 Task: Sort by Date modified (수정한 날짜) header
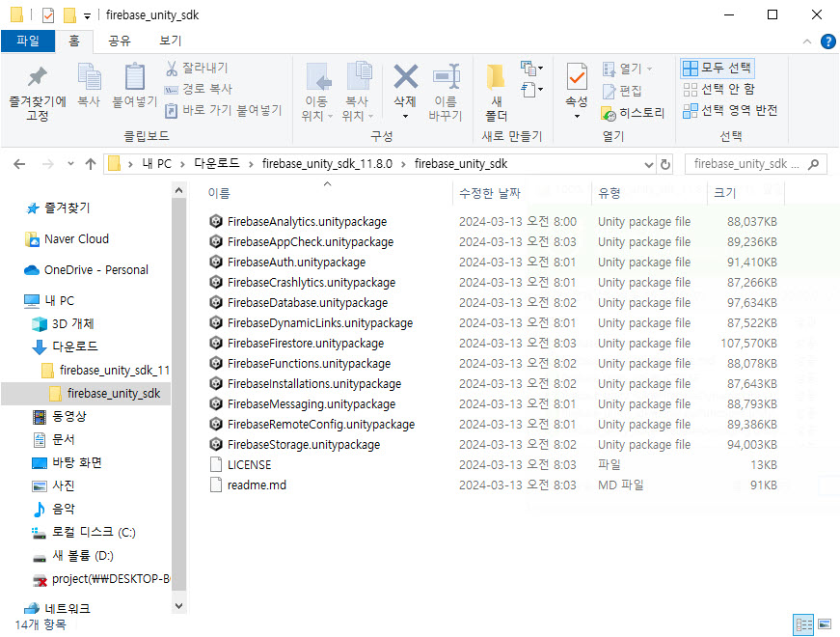coord(490,193)
